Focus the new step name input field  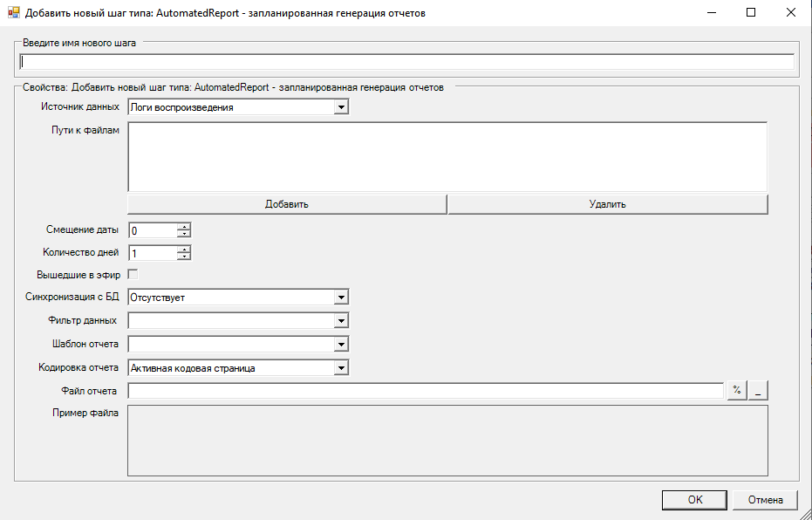[x=406, y=62]
